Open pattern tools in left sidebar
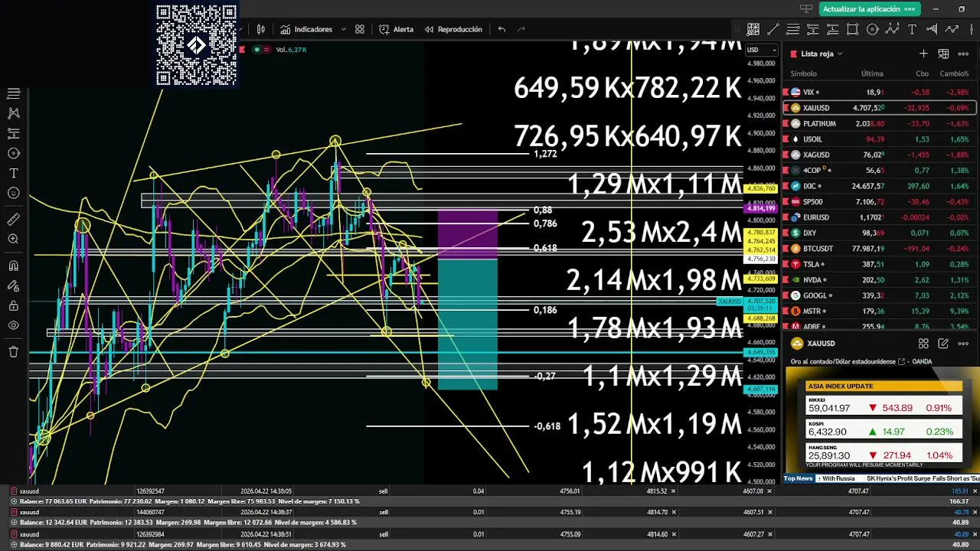 tap(13, 113)
